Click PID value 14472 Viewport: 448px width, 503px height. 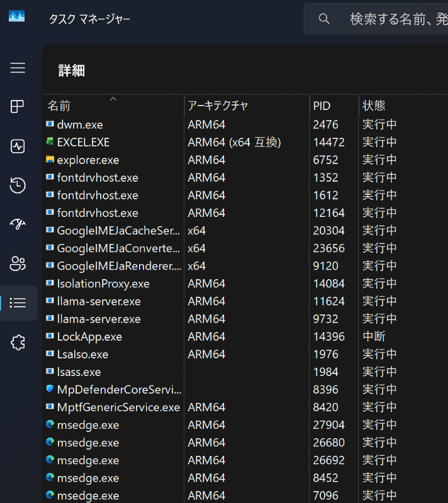point(328,142)
